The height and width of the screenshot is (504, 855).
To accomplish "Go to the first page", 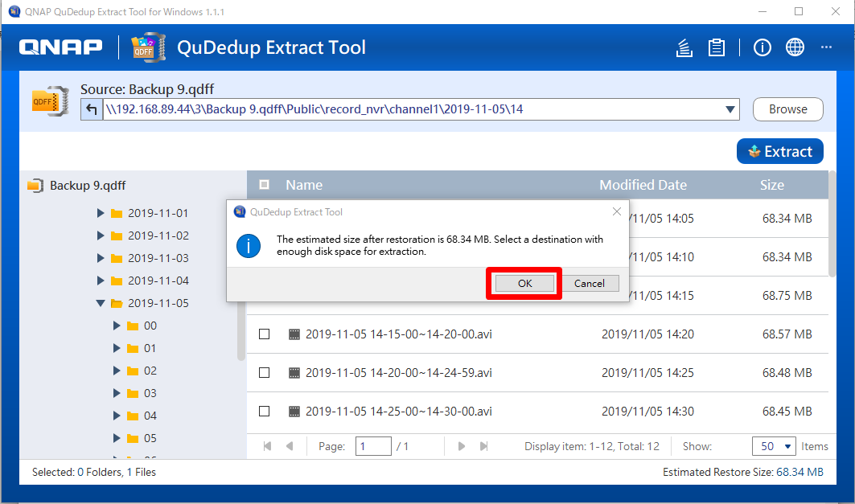I will [267, 446].
